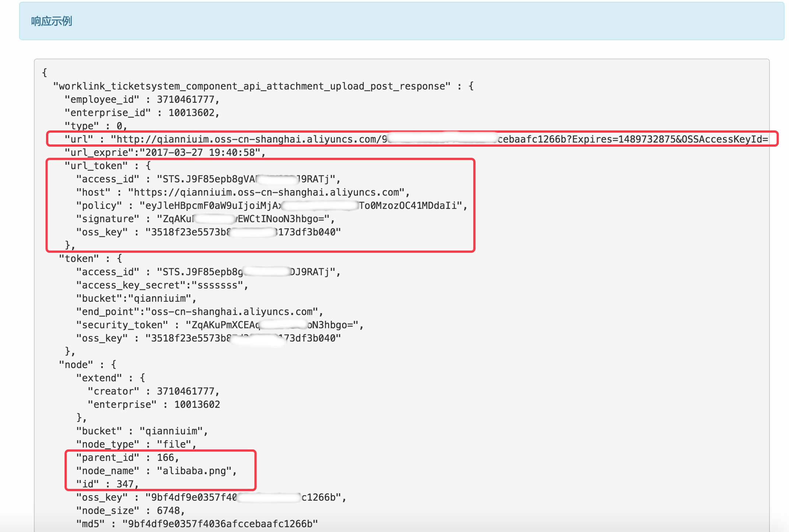The height and width of the screenshot is (532, 789).
Task: Click the "employee_id" : 3710461777 line
Action: click(x=142, y=99)
